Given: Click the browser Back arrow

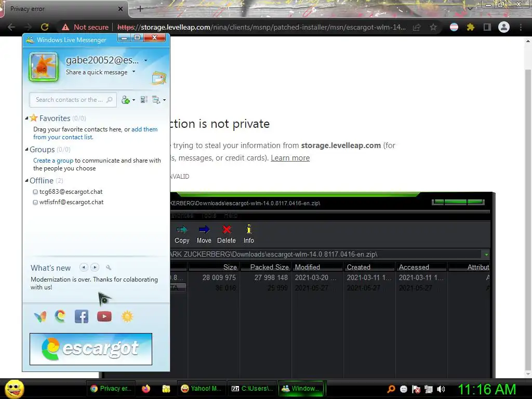Looking at the screenshot, I should click(x=11, y=27).
